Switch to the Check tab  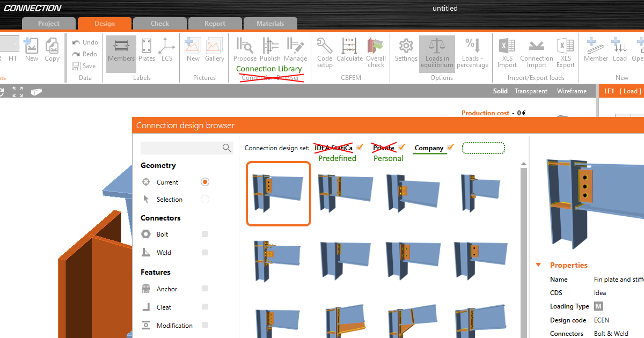(x=159, y=24)
